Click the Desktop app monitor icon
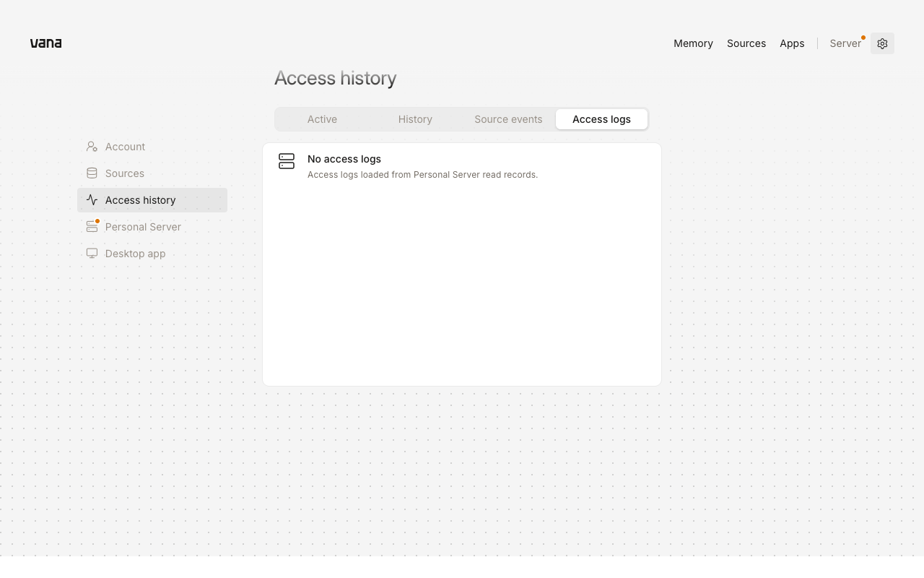This screenshot has height=578, width=924. click(x=92, y=254)
